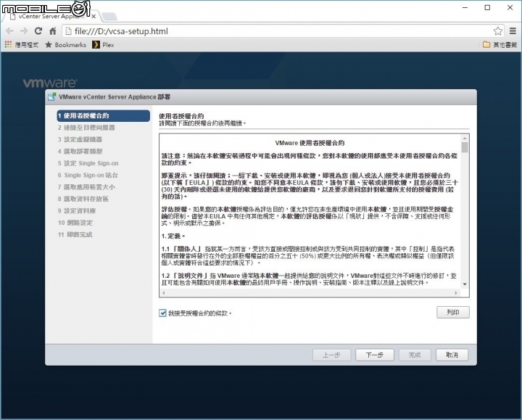Click the Next step button
Image resolution: width=522 pixels, height=420 pixels.
tap(375, 355)
